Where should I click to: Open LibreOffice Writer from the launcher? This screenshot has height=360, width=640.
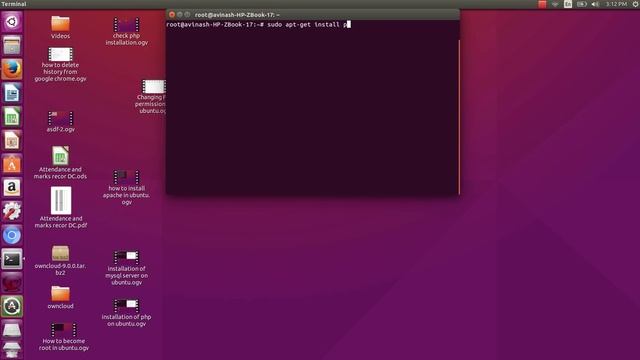click(12, 93)
